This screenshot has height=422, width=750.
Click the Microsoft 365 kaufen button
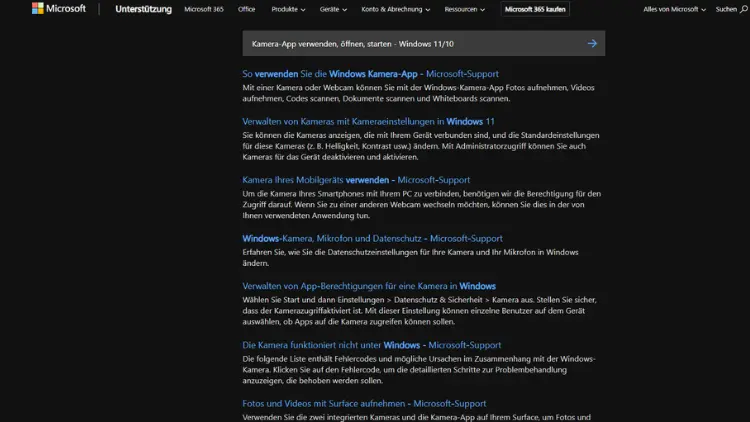click(x=535, y=9)
